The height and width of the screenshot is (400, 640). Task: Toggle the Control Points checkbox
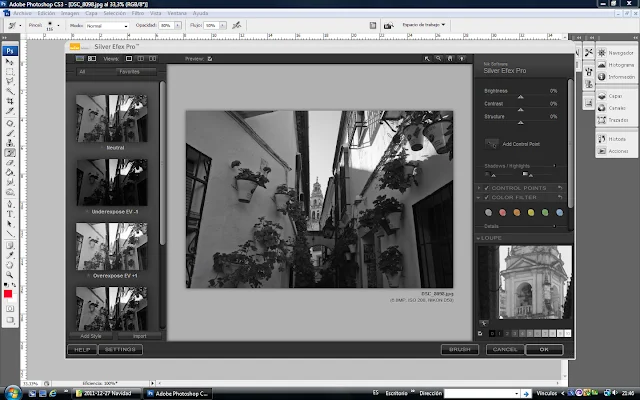pos(487,188)
